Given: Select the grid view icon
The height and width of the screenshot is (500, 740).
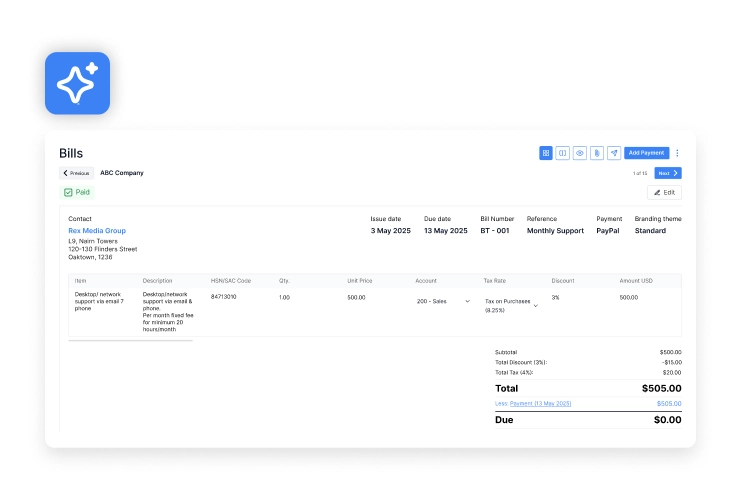Looking at the screenshot, I should pyautogui.click(x=546, y=153).
